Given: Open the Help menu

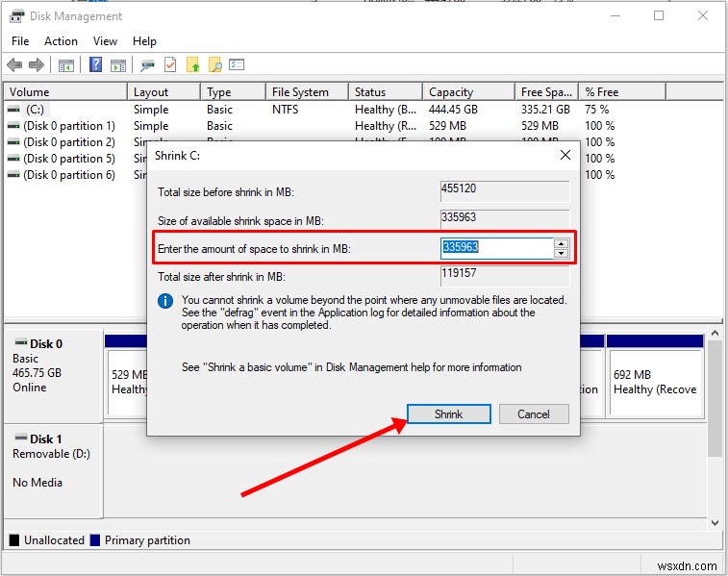Looking at the screenshot, I should [x=144, y=41].
